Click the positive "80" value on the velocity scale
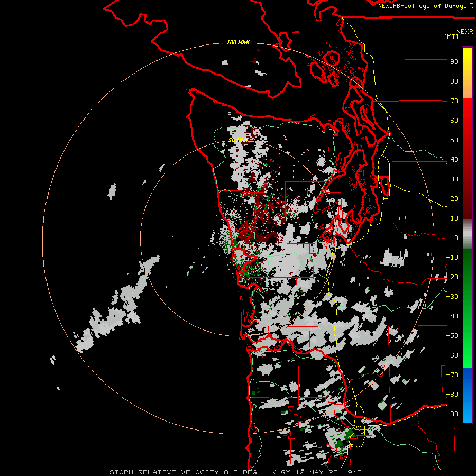 tap(454, 81)
